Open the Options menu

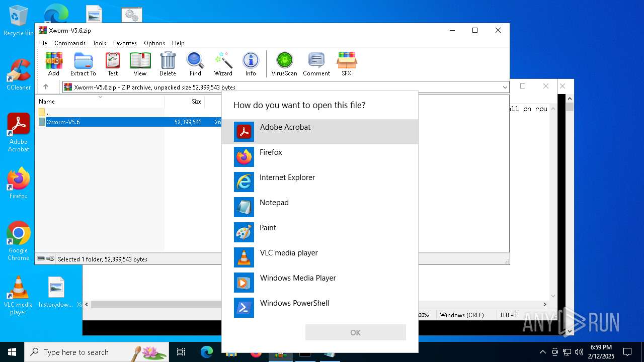[x=154, y=43]
